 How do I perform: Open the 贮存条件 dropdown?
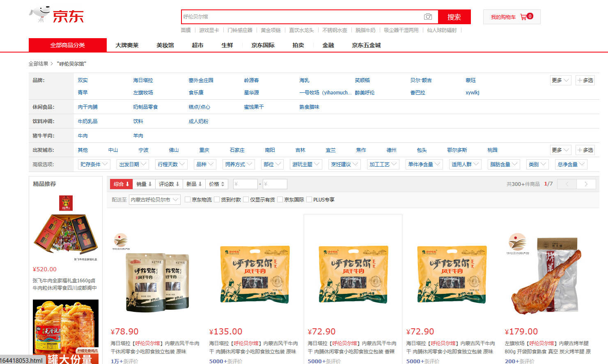point(94,165)
